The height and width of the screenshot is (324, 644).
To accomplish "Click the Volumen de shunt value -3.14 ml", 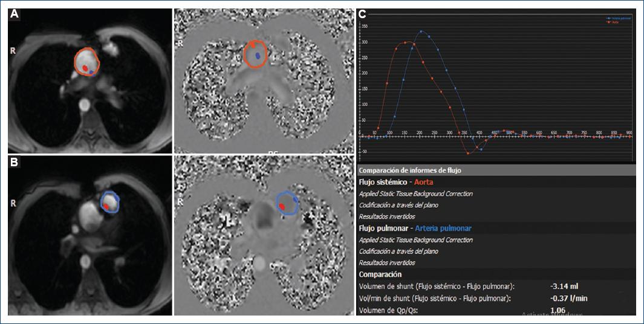I will point(564,286).
